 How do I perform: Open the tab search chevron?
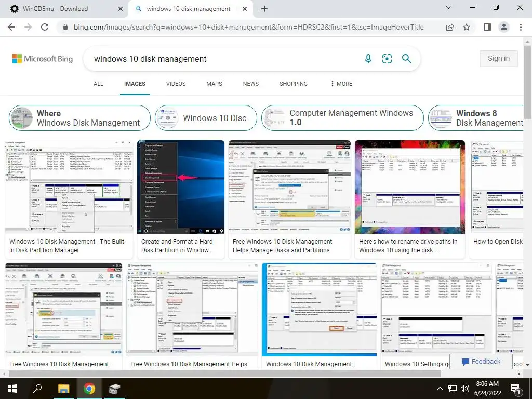(x=448, y=7)
